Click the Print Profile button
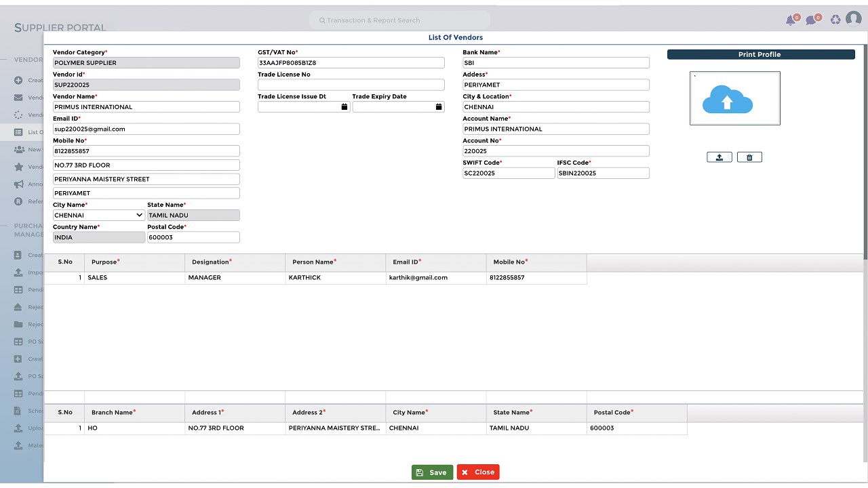The height and width of the screenshot is (488, 868). [x=761, y=54]
